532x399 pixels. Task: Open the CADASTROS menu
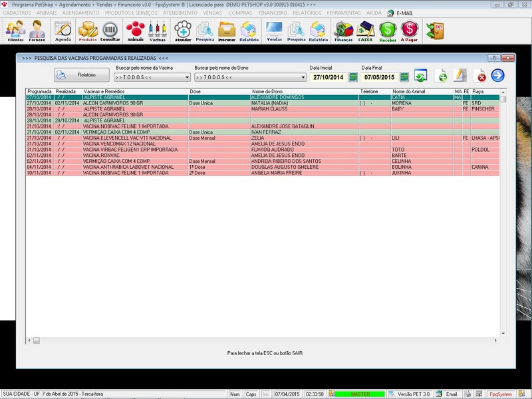click(x=17, y=13)
